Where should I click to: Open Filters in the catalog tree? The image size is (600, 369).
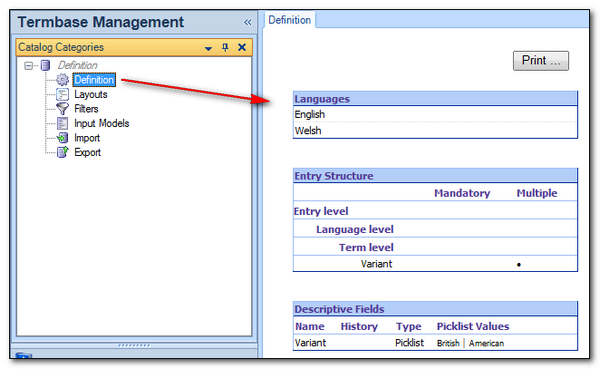(86, 109)
